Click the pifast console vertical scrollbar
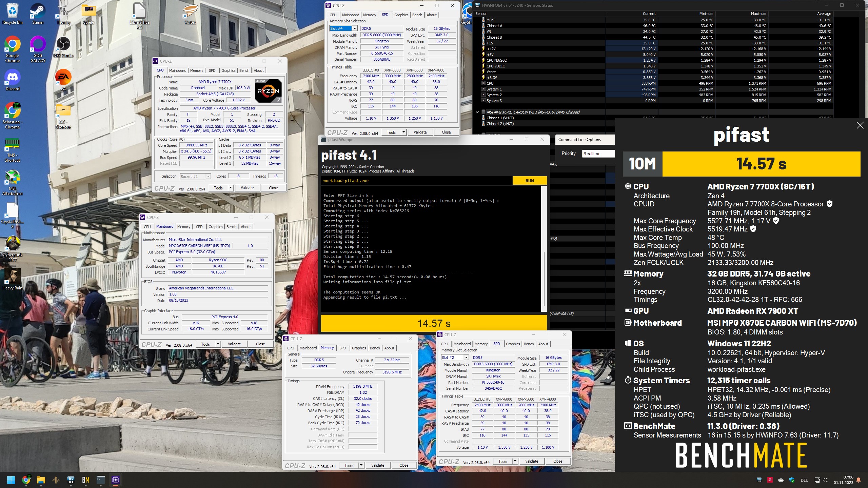 pos(544,249)
